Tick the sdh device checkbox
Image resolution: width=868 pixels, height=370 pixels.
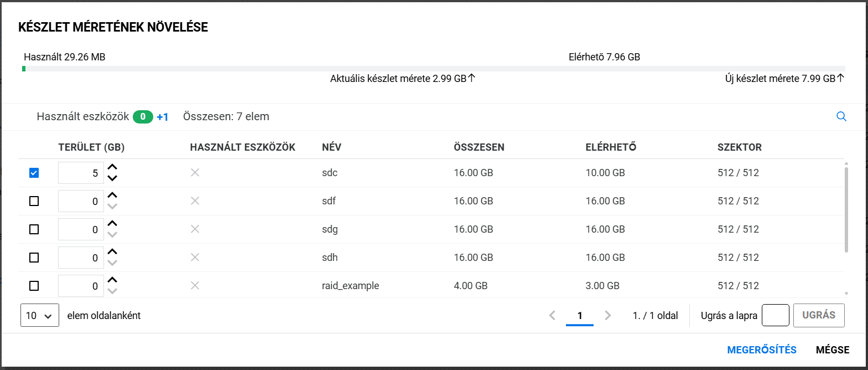pyautogui.click(x=34, y=258)
